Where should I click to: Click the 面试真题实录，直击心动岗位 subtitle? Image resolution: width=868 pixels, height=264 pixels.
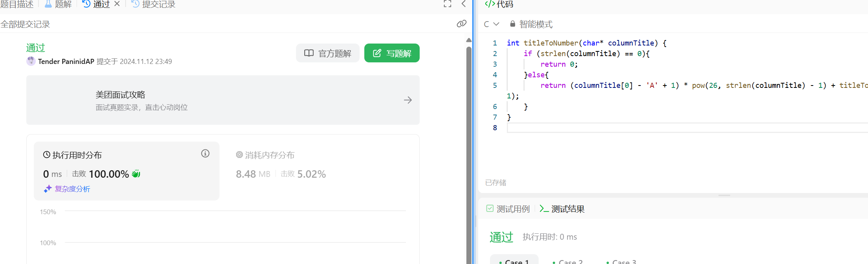[x=142, y=107]
